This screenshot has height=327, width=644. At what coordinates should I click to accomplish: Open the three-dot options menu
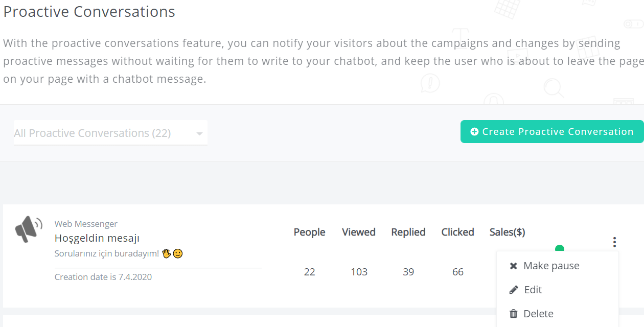pyautogui.click(x=614, y=242)
